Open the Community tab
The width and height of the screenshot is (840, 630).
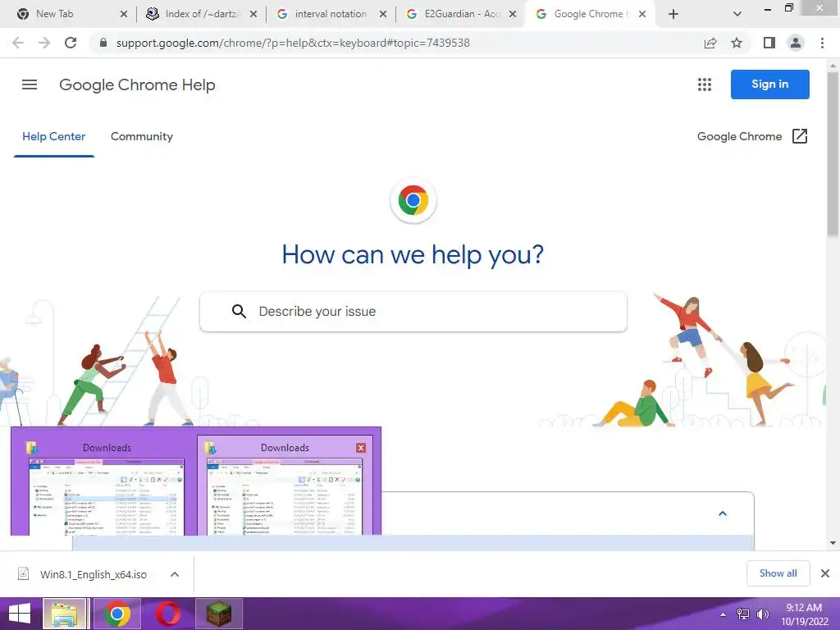click(141, 137)
